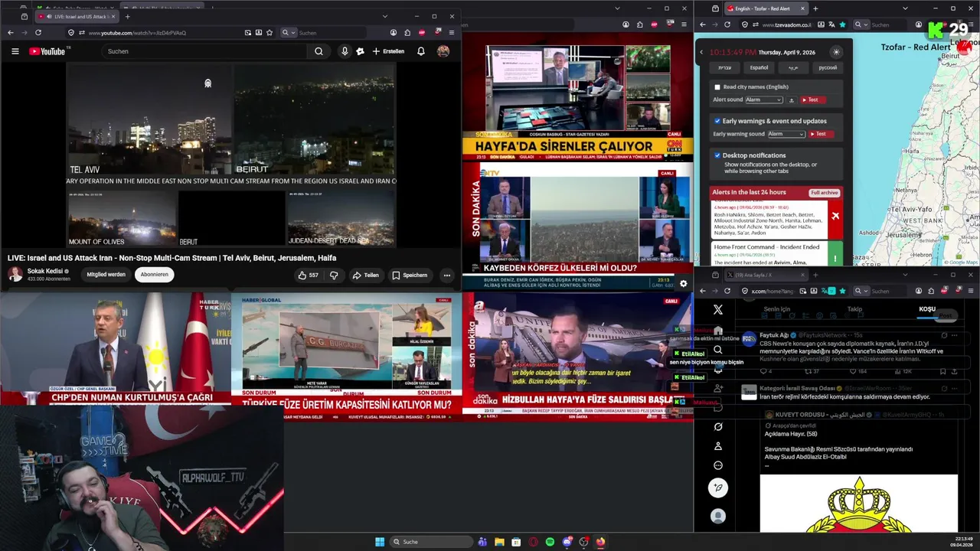Open Full archive of alerts
980x551 pixels.
click(825, 192)
